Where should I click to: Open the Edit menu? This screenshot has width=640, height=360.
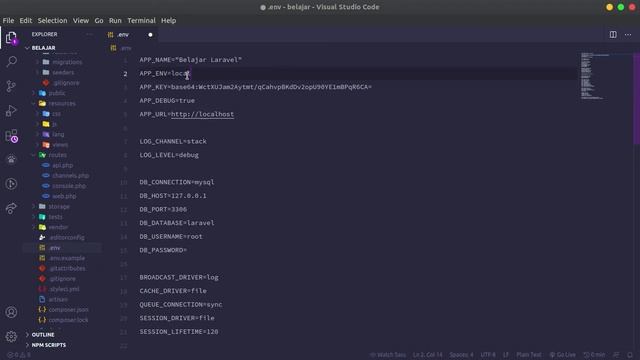25,20
